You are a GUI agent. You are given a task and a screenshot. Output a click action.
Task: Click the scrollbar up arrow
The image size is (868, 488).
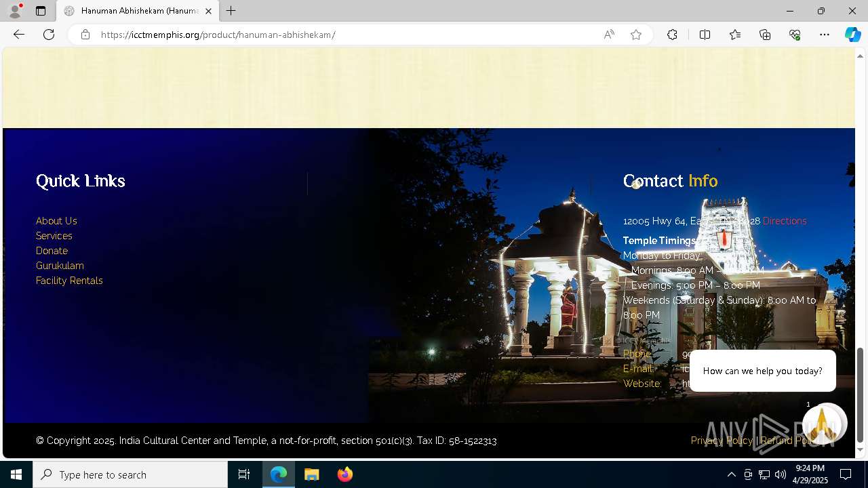click(x=861, y=55)
